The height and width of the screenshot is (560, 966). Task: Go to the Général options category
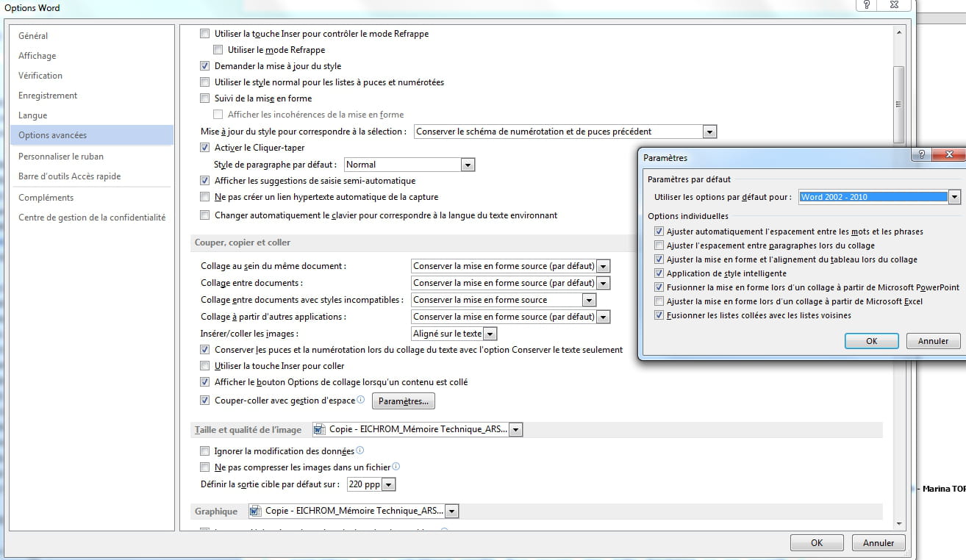click(33, 36)
